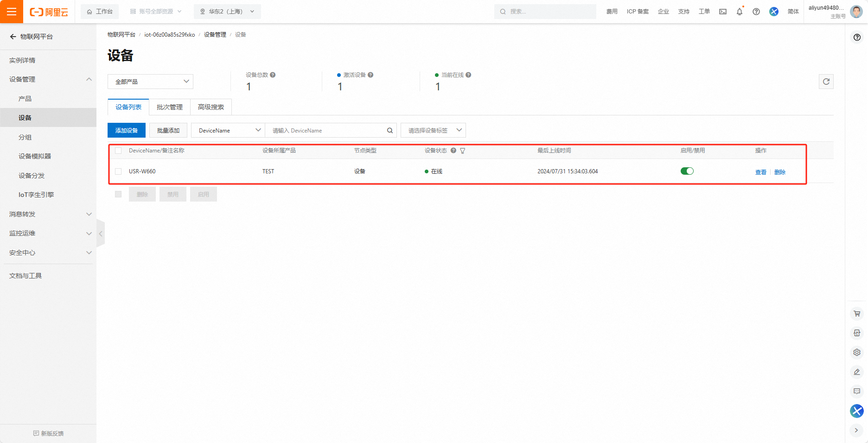Switch to the 批次管理 tab
The width and height of the screenshot is (868, 443).
coord(169,107)
